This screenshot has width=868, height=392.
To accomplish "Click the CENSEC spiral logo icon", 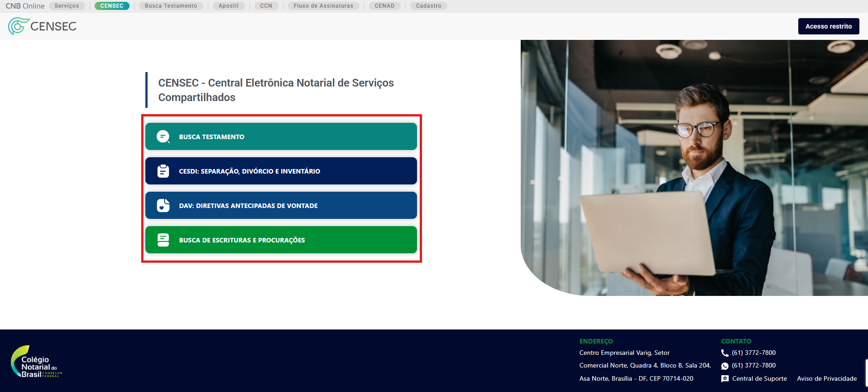I will point(19,26).
